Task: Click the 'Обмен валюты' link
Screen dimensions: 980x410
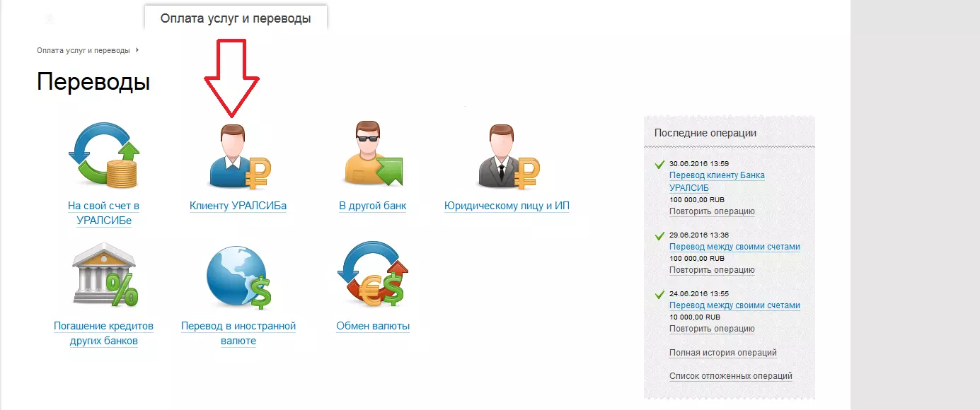Action: [x=373, y=326]
